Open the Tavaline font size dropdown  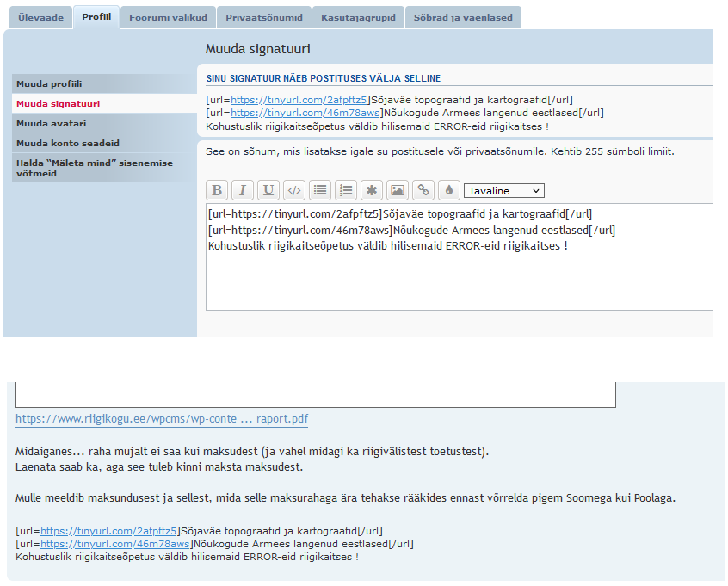point(503,191)
